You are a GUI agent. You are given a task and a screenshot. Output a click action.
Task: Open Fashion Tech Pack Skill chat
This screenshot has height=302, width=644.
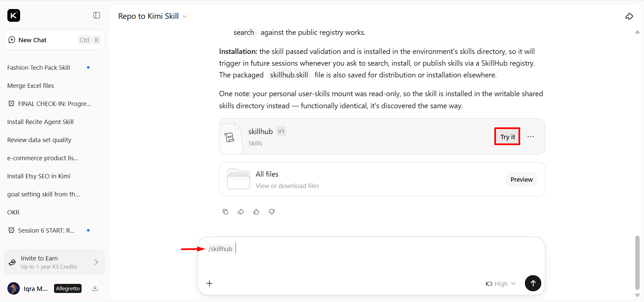point(39,68)
